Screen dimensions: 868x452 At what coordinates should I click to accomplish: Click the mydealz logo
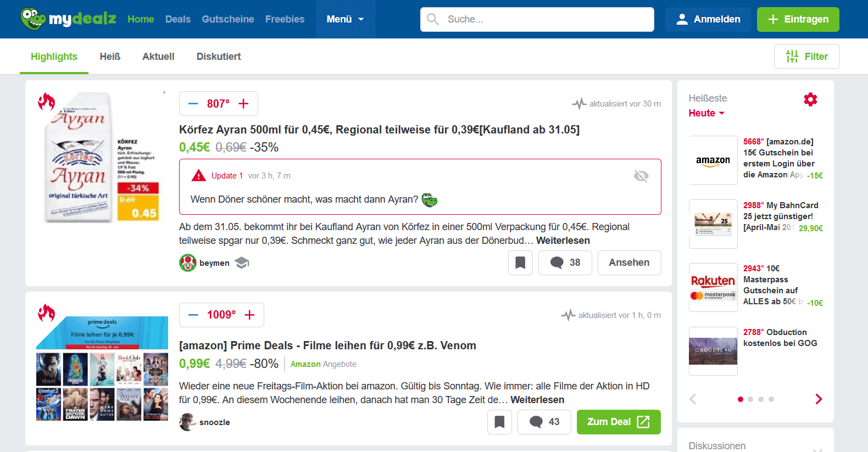click(x=68, y=19)
